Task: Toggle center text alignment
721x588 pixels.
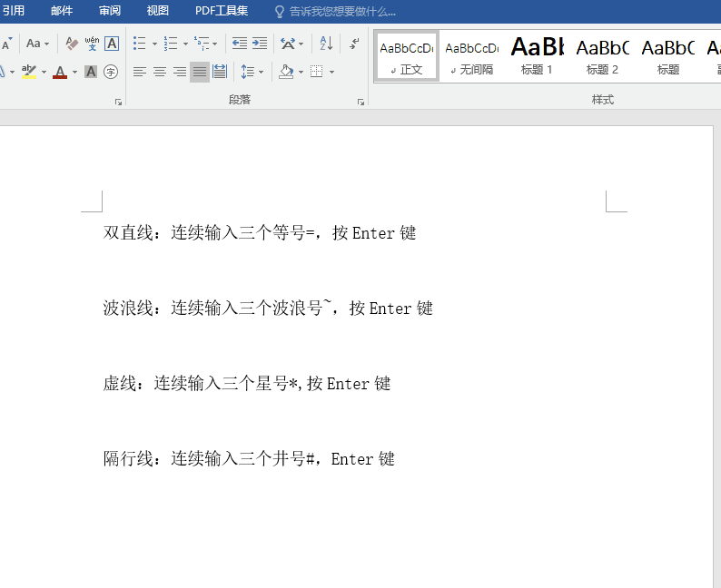Action: click(159, 72)
